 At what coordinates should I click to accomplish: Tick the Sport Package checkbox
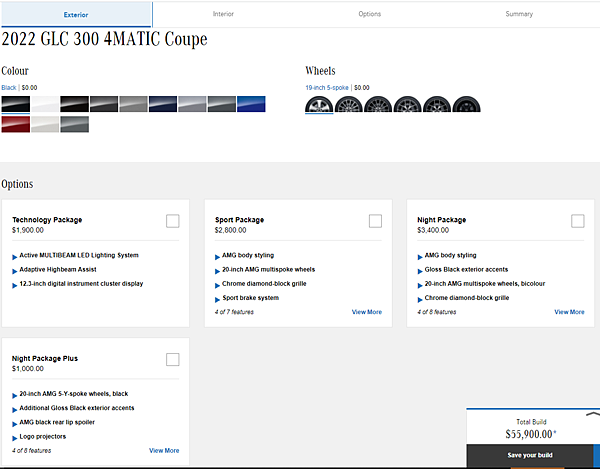(x=375, y=221)
